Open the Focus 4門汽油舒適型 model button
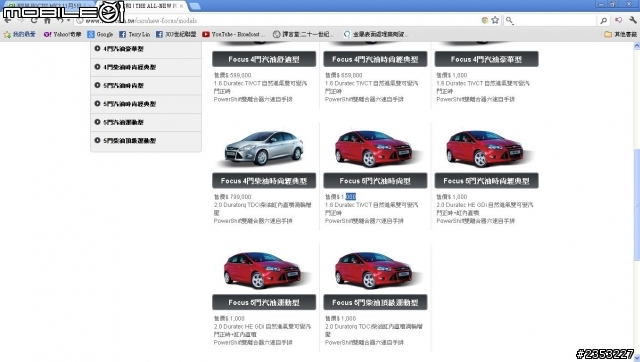Viewport: 640px width, 362px height. [264, 59]
